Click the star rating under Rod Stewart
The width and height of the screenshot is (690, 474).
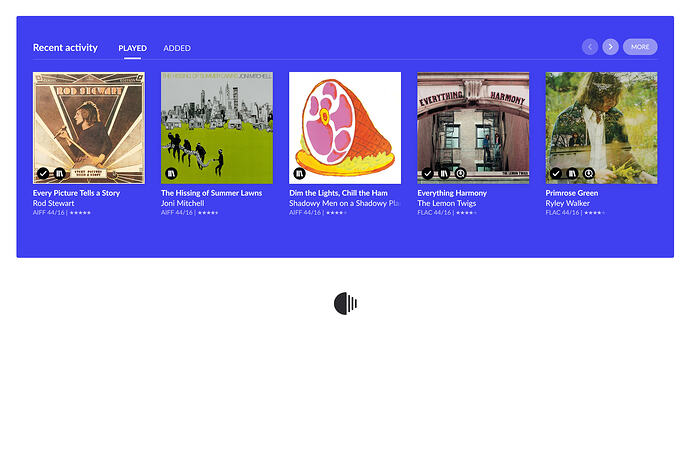(x=80, y=213)
